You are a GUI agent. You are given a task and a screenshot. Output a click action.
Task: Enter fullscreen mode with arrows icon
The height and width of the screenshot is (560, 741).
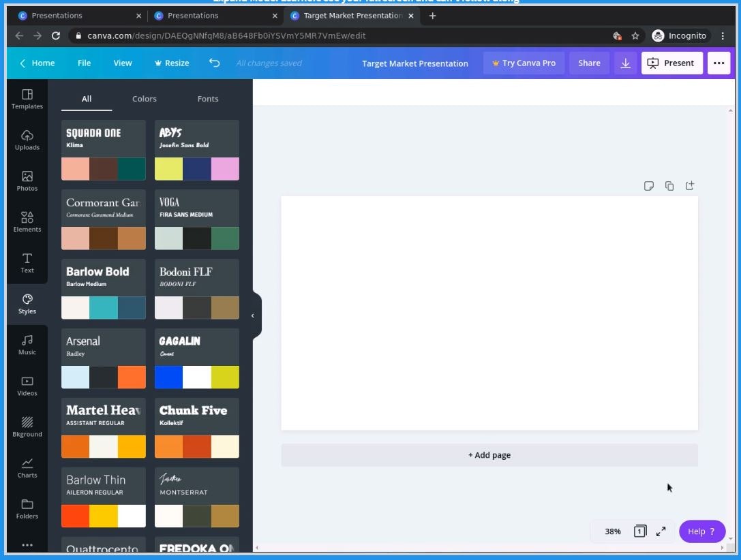pos(661,531)
